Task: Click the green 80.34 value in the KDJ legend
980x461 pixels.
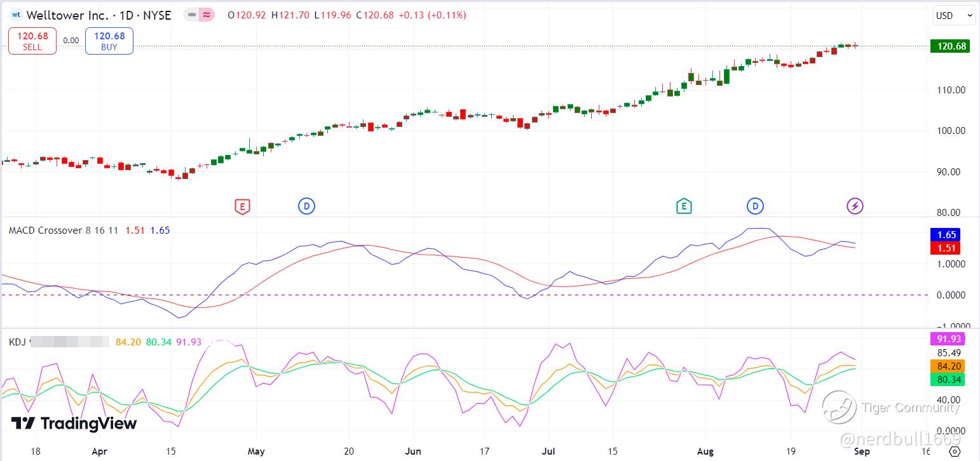Action: [159, 342]
